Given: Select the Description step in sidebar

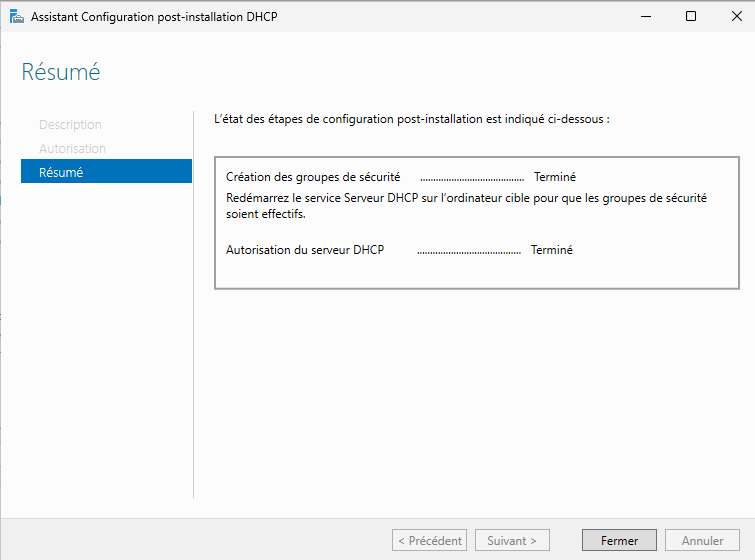Looking at the screenshot, I should [70, 125].
